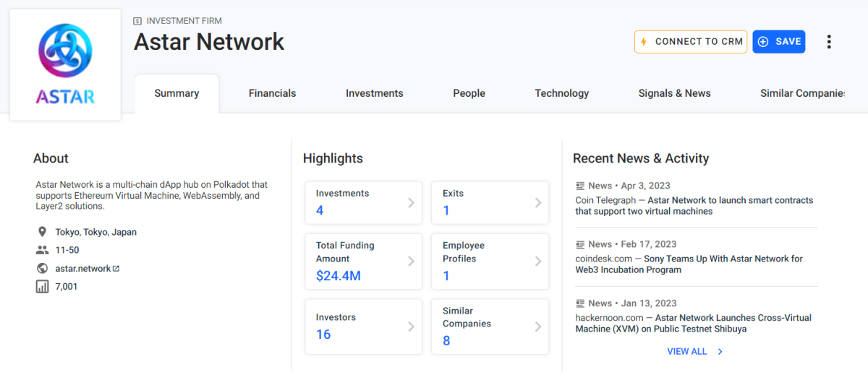Click the lightning bolt icon in Connect to CRM
868x380 pixels.
coord(644,42)
